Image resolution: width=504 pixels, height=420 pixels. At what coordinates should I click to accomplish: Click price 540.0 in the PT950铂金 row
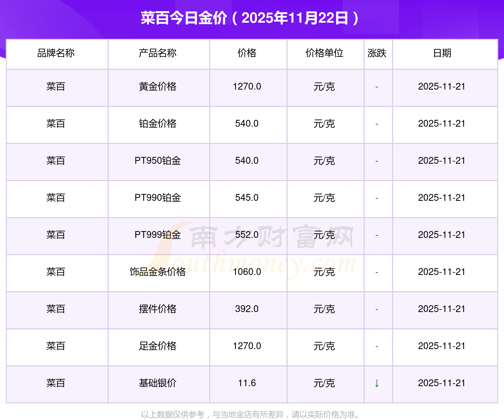(247, 161)
